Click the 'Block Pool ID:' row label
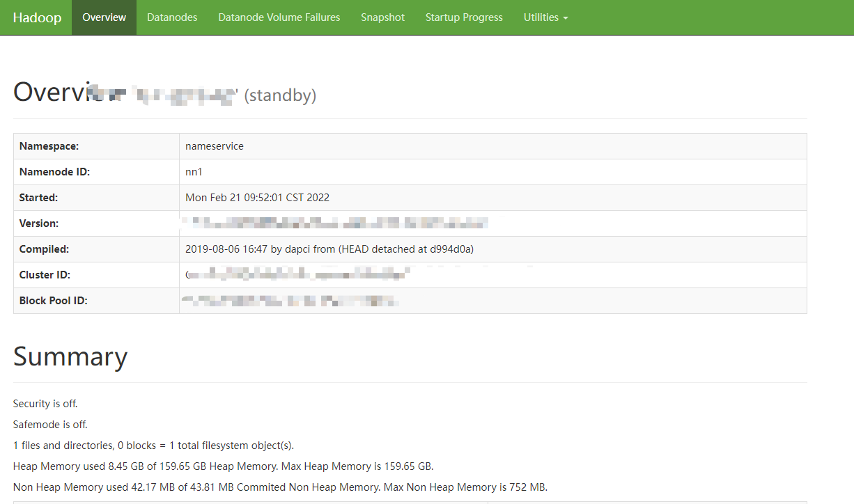The width and height of the screenshot is (854, 504). click(x=53, y=301)
